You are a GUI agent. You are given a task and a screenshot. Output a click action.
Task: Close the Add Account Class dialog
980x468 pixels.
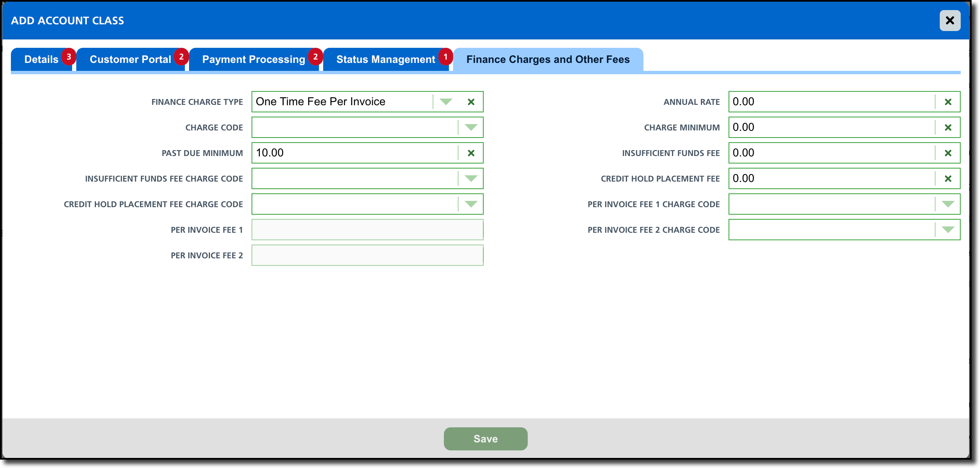(x=949, y=21)
